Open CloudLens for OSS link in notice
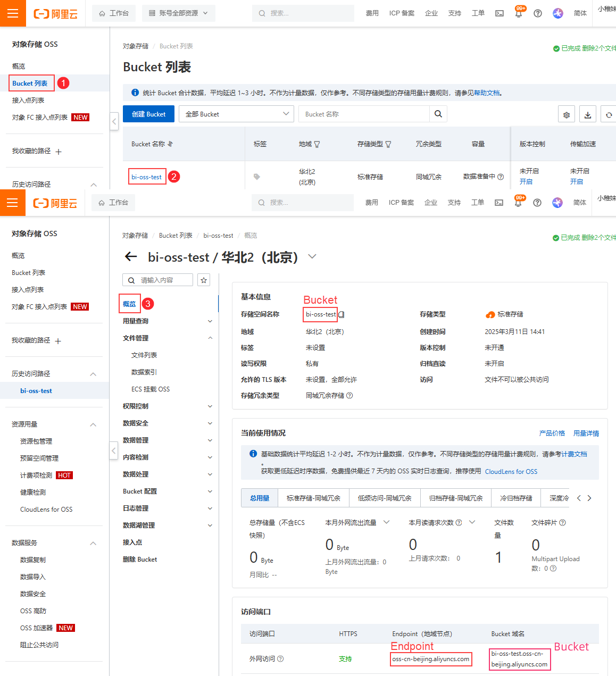This screenshot has height=676, width=616. pyautogui.click(x=511, y=472)
